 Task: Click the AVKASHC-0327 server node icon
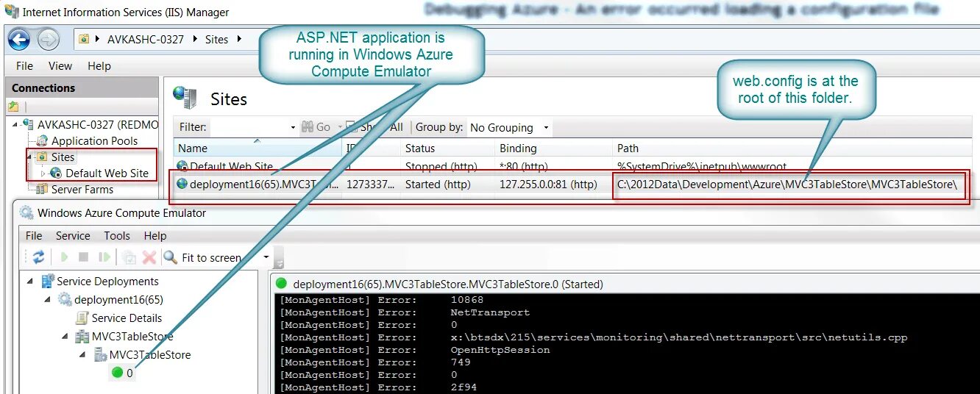click(x=29, y=124)
